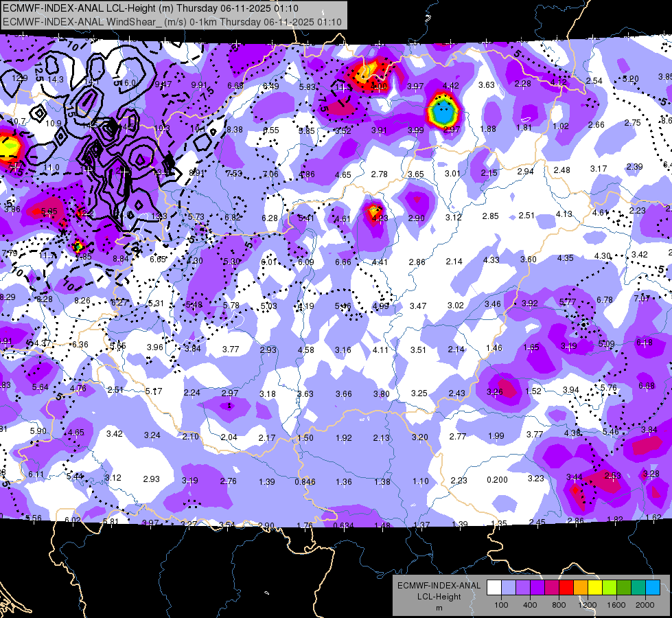672x618 pixels.
Task: Click the light lavender swatch in the legend
Action: pos(508,588)
